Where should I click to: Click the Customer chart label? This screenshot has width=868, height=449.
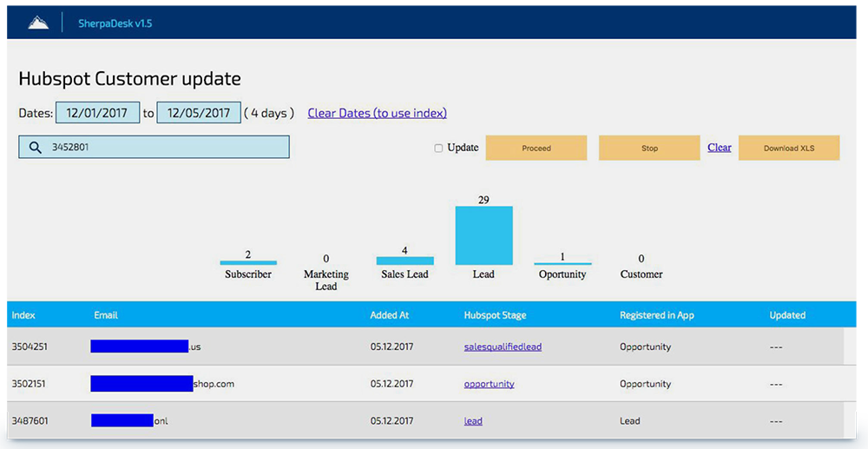click(x=641, y=274)
